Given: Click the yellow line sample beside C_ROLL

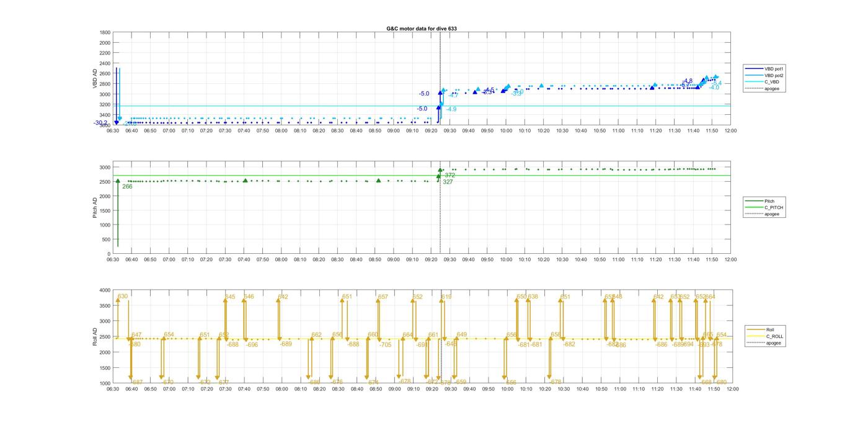Looking at the screenshot, I should pos(756,336).
